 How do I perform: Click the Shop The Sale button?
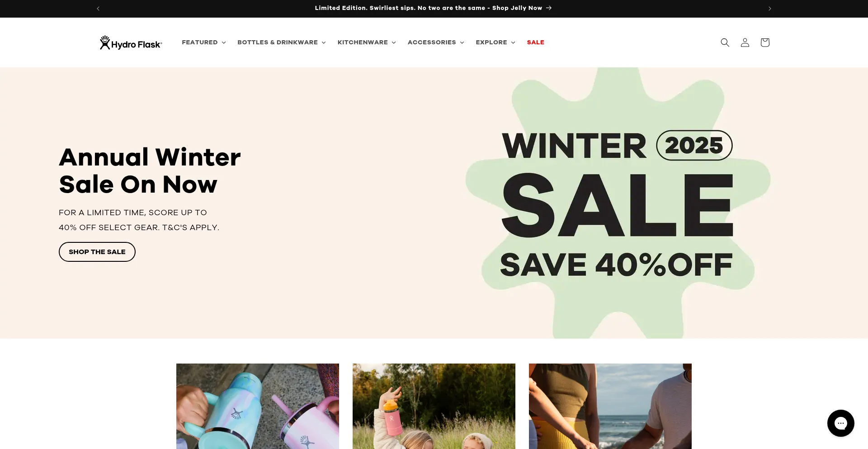[x=97, y=252]
